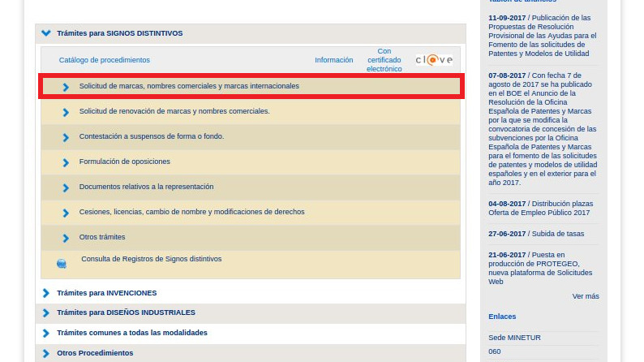Expand arrow for Otros trámites
The height and width of the screenshot is (362, 644).
66,238
